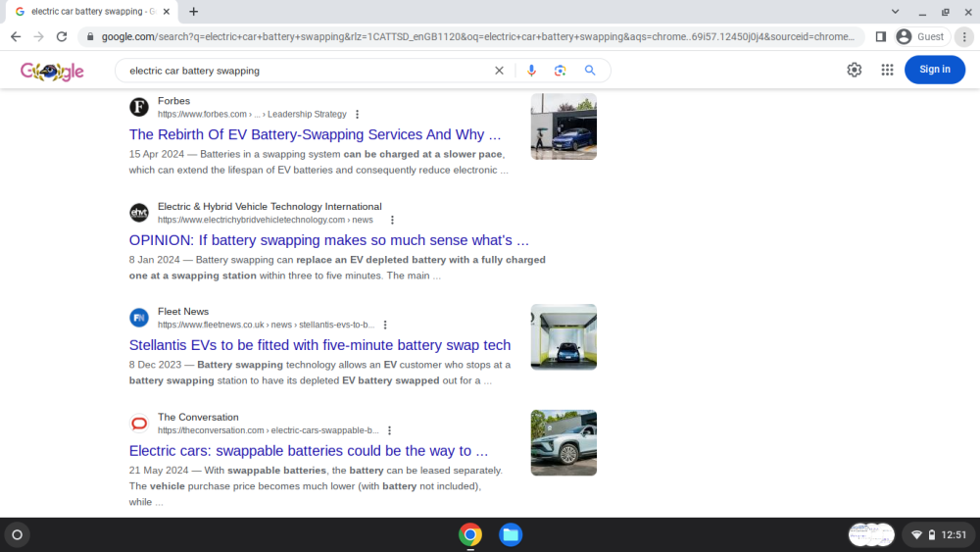980x552 pixels.
Task: Open the status tray showing 12:51
Action: coord(938,535)
